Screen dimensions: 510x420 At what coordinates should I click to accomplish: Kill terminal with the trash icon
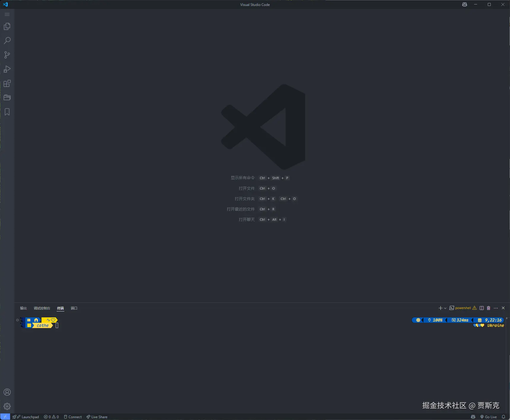pos(489,308)
